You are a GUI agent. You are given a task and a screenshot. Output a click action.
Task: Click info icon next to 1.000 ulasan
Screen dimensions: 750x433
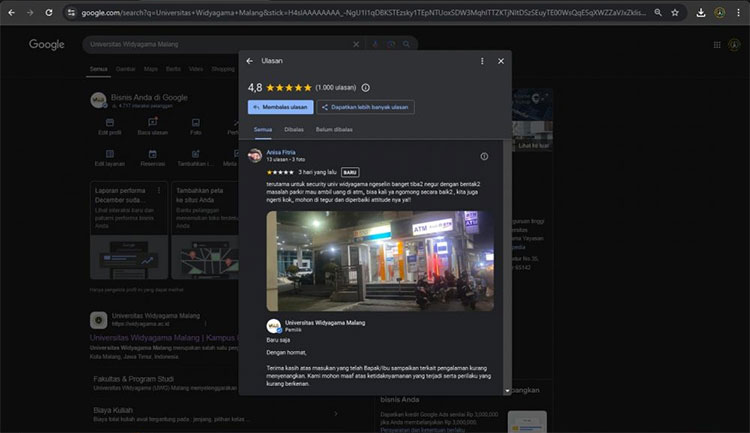[365, 88]
